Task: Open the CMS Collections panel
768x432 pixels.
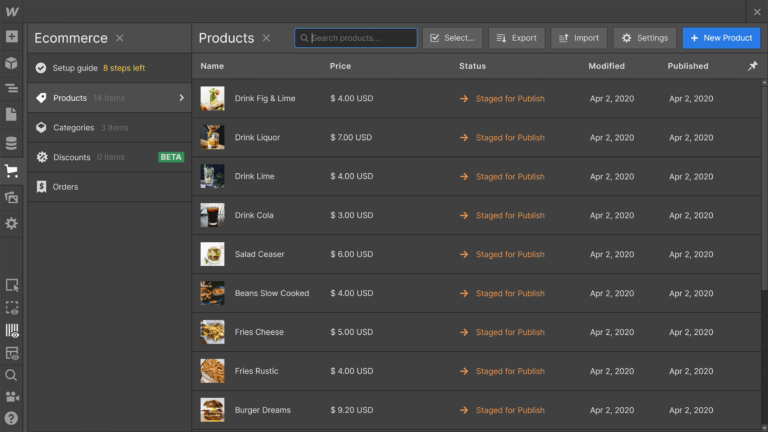Action: [12, 143]
